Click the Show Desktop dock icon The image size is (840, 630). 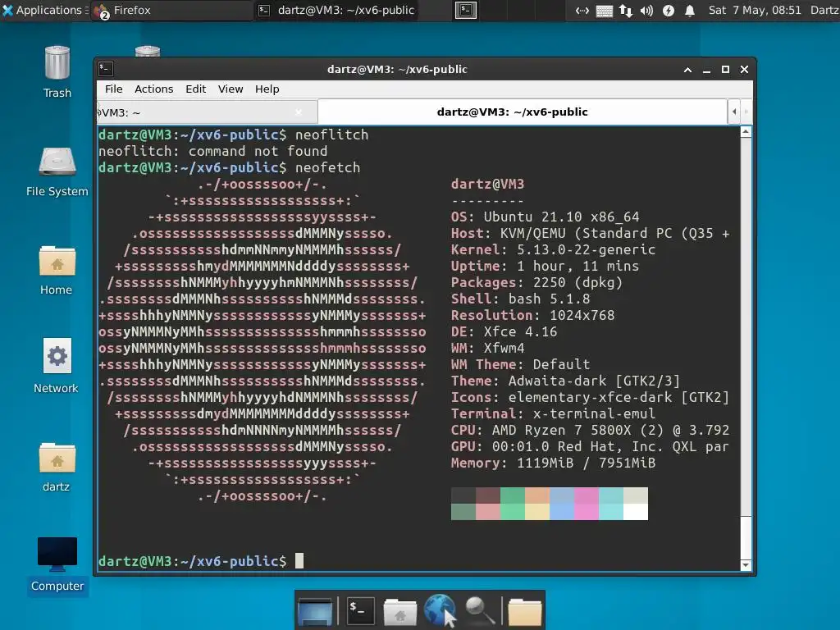click(x=315, y=610)
